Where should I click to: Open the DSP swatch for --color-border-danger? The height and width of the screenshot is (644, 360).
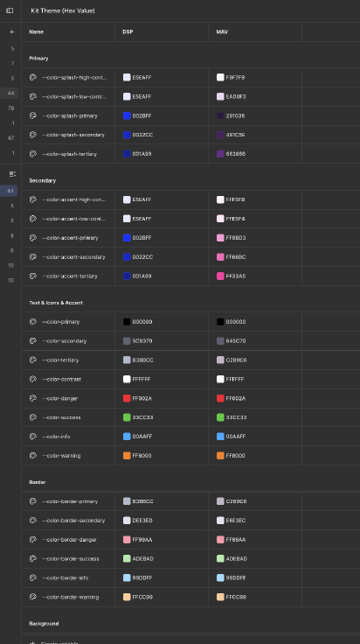coord(127,540)
